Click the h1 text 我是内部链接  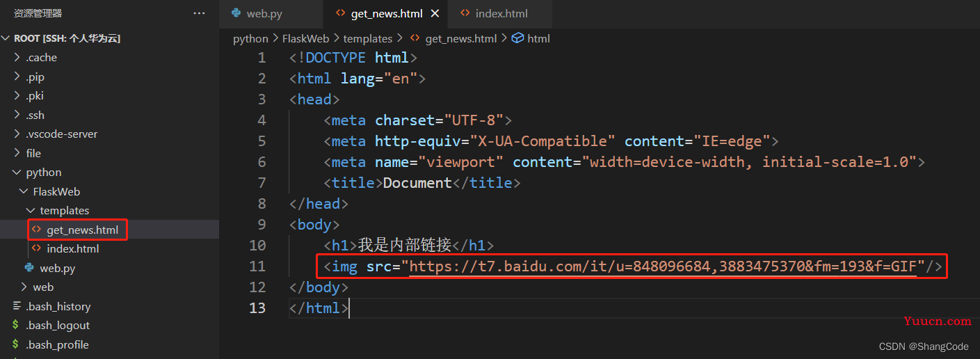[405, 245]
